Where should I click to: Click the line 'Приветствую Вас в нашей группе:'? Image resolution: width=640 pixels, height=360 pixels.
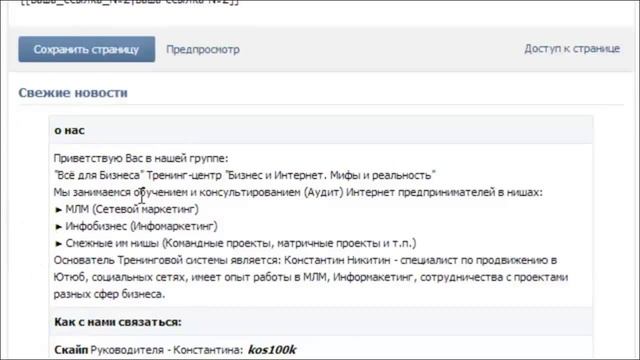pyautogui.click(x=141, y=158)
